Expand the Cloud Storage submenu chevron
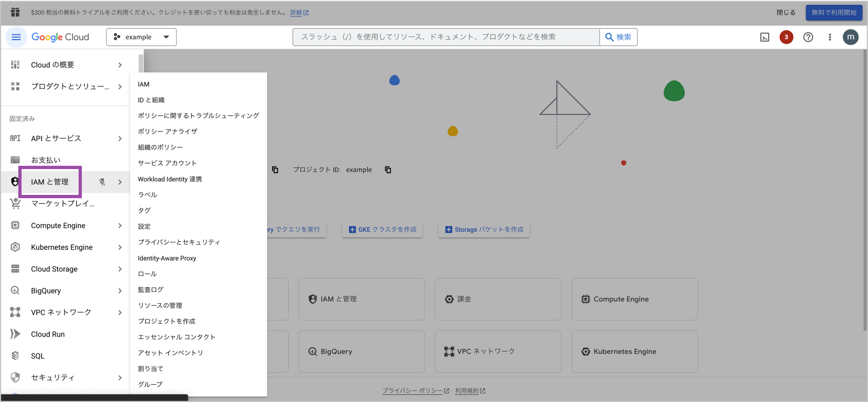 [120, 269]
